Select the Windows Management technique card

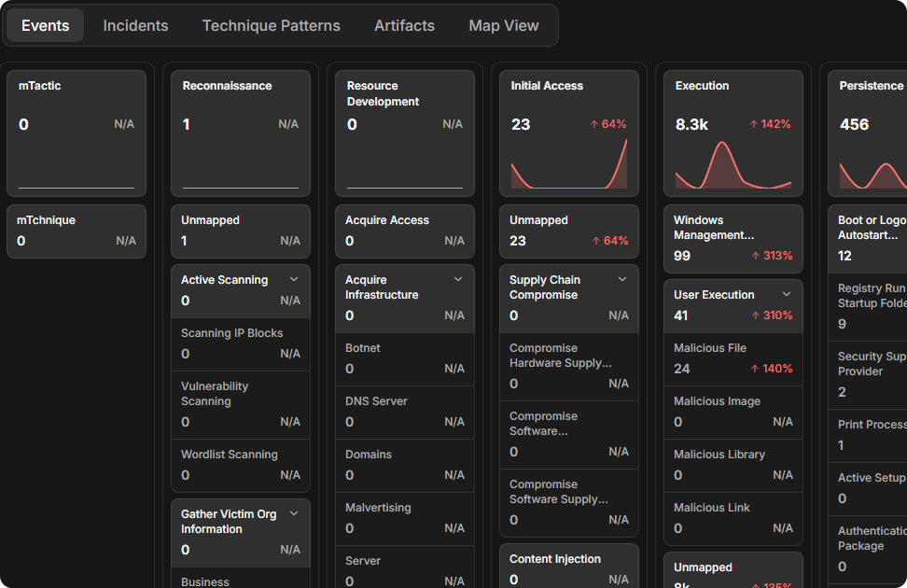click(x=733, y=239)
